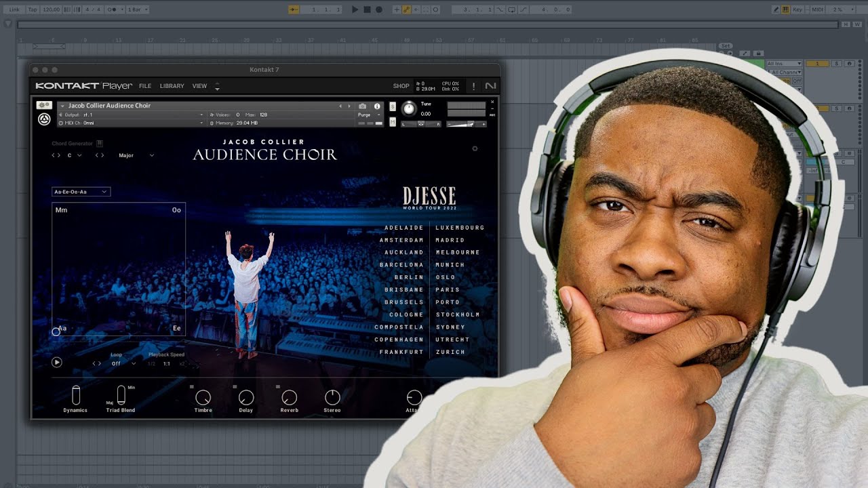Play the audience choir preview button

coord(57,363)
